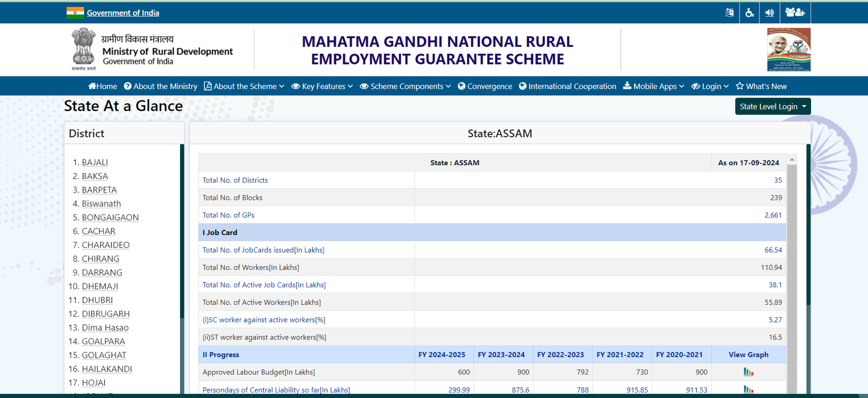This screenshot has height=398, width=868.
Task: Select BONGAIGAON district
Action: click(x=110, y=217)
